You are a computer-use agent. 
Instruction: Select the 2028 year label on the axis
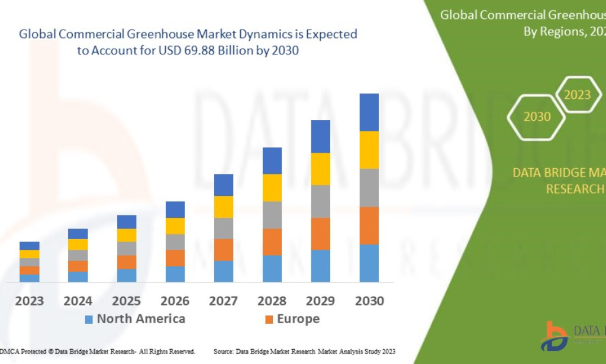272,301
